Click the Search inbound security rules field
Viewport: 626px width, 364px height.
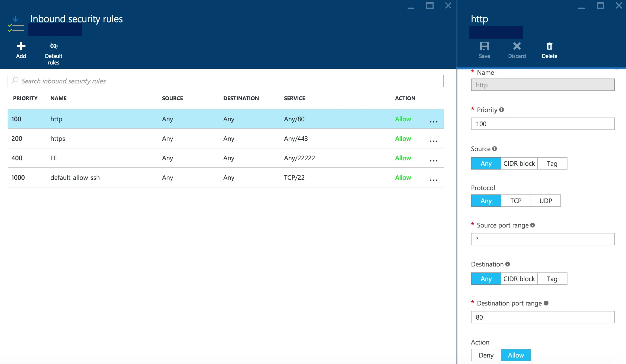pos(225,81)
